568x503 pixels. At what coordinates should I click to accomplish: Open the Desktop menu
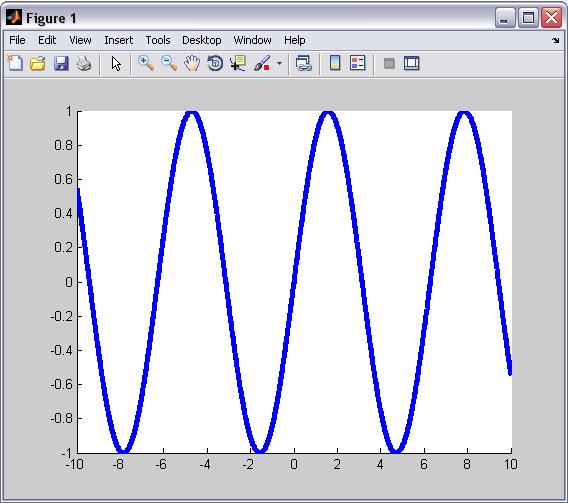[201, 40]
